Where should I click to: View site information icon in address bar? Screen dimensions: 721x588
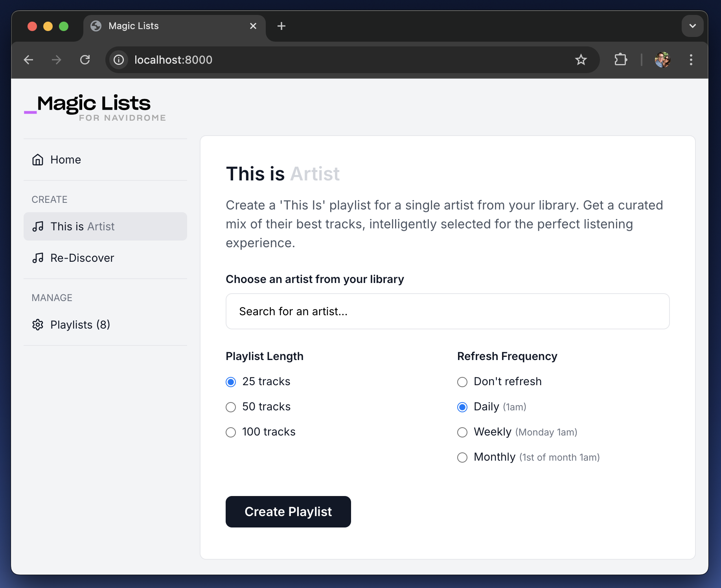pyautogui.click(x=119, y=60)
